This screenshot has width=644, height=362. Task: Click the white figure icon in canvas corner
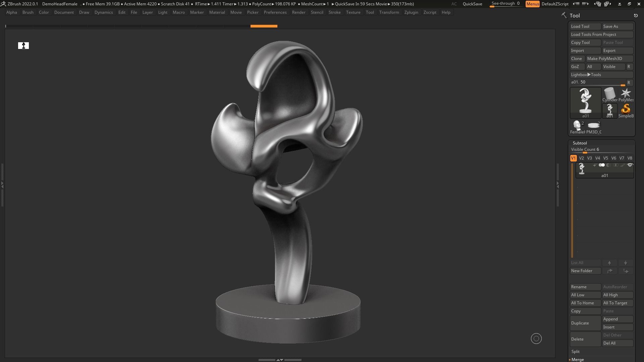23,46
